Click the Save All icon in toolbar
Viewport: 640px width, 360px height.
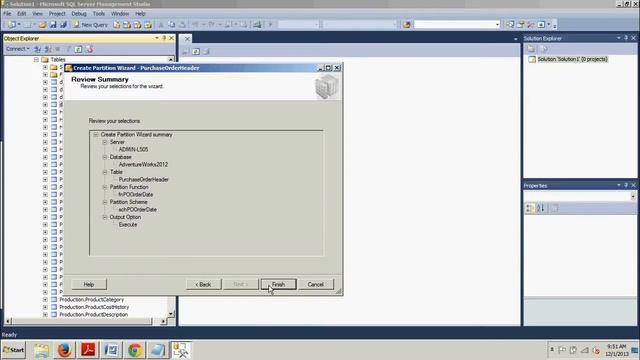click(x=63, y=25)
